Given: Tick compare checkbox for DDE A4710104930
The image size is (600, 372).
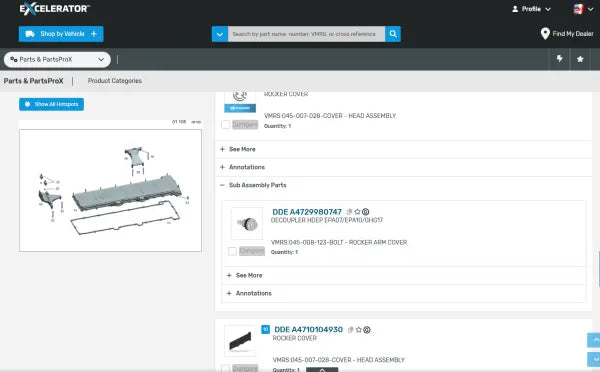Looking at the screenshot, I should pos(226,368).
